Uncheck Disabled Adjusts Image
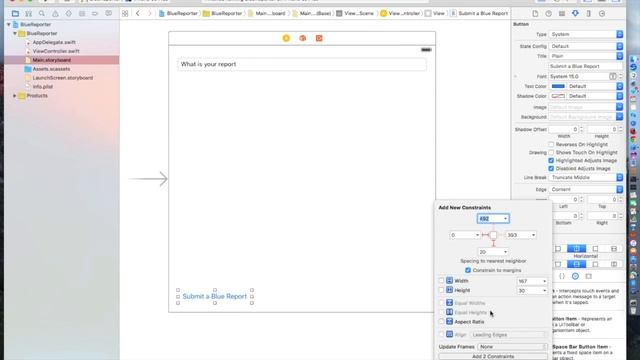The image size is (640, 360). tap(551, 168)
